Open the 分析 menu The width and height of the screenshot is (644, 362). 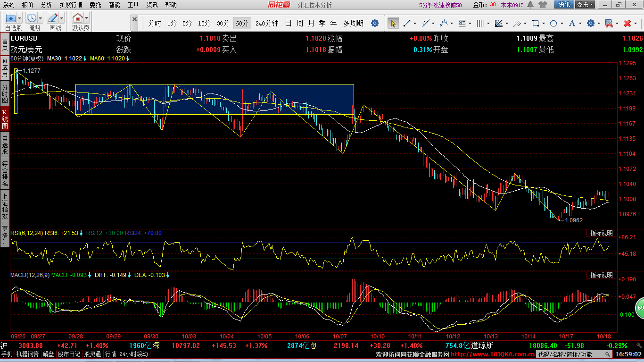click(46, 5)
